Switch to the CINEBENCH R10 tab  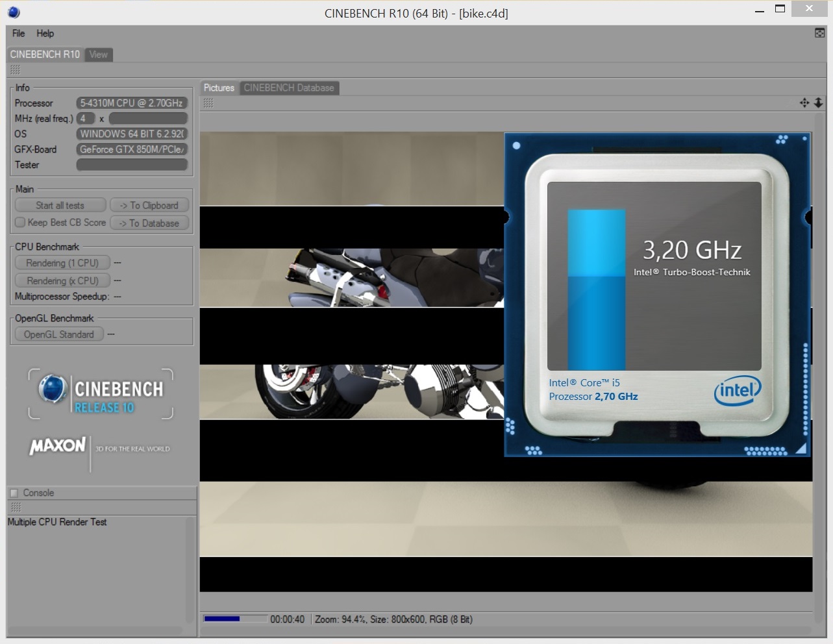click(45, 55)
